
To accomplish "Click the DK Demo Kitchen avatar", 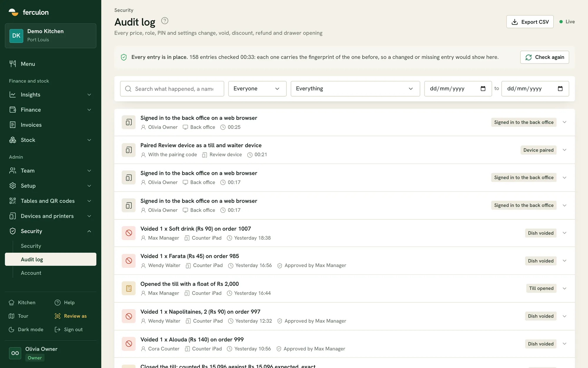I will (x=16, y=36).
